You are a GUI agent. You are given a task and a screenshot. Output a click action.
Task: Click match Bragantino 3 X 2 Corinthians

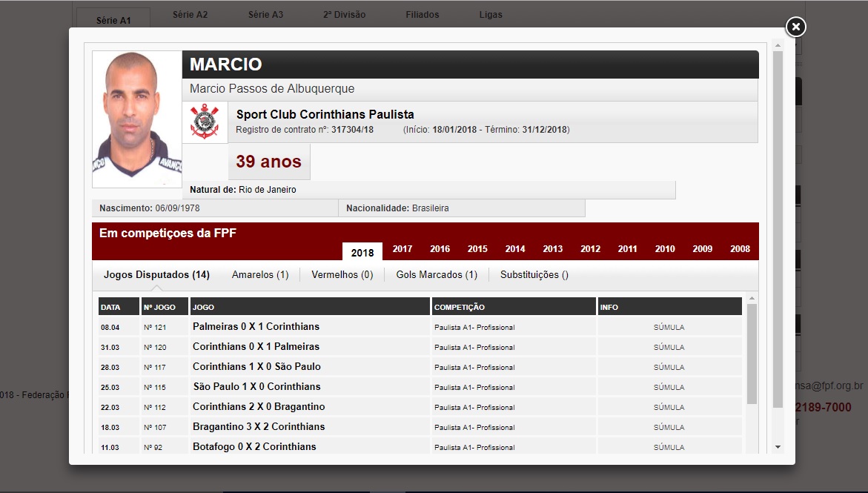click(259, 426)
